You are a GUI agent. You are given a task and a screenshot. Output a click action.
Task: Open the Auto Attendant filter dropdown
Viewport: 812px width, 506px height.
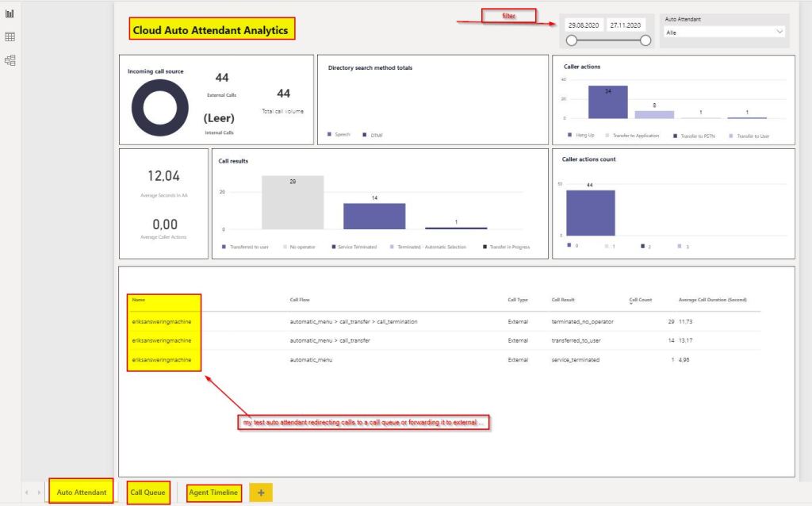(x=724, y=32)
